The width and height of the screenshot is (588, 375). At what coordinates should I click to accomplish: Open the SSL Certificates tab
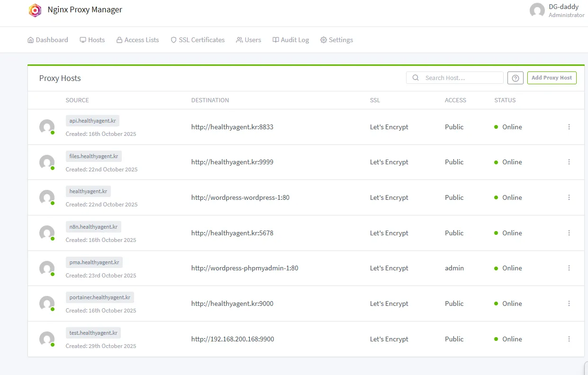click(198, 40)
